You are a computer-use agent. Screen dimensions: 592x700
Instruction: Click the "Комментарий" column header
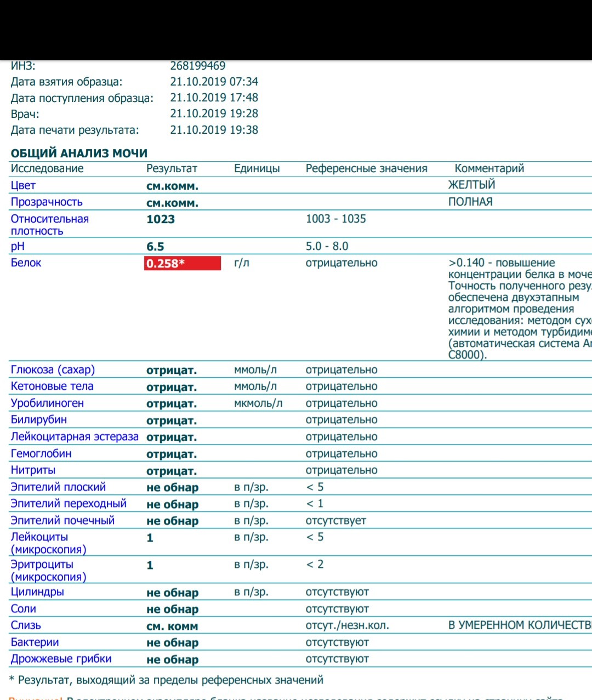point(489,168)
